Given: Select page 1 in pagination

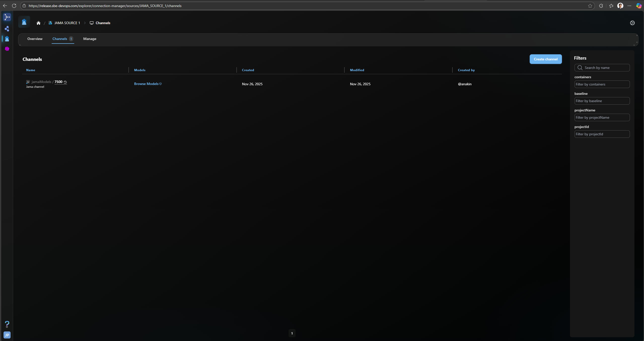Looking at the screenshot, I should [x=292, y=333].
